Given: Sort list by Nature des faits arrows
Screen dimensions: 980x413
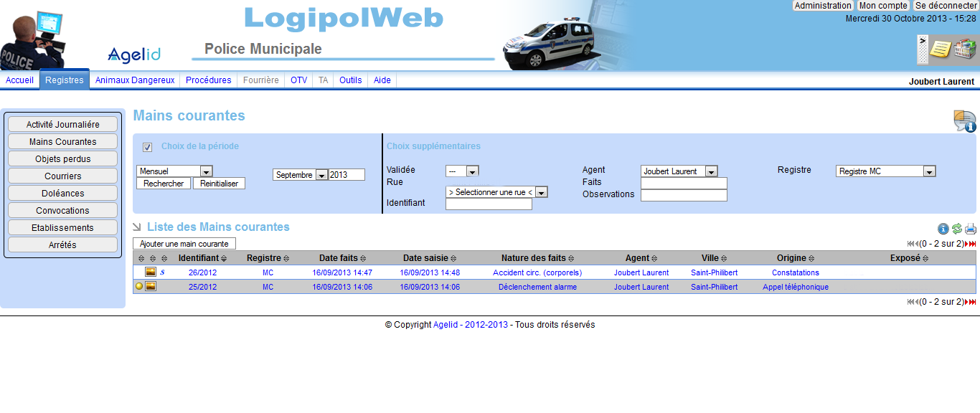Looking at the screenshot, I should point(571,258).
